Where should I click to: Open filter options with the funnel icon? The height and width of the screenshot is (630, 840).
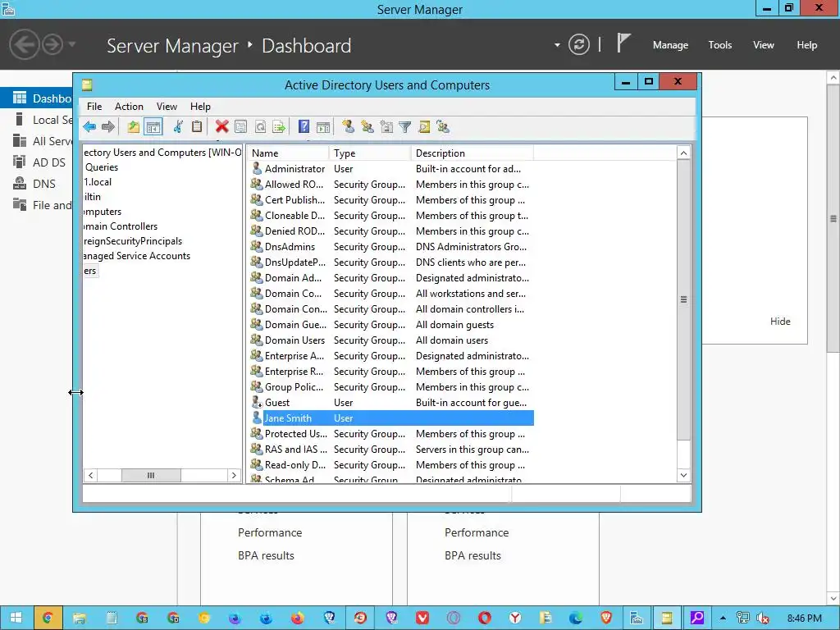pyautogui.click(x=405, y=127)
